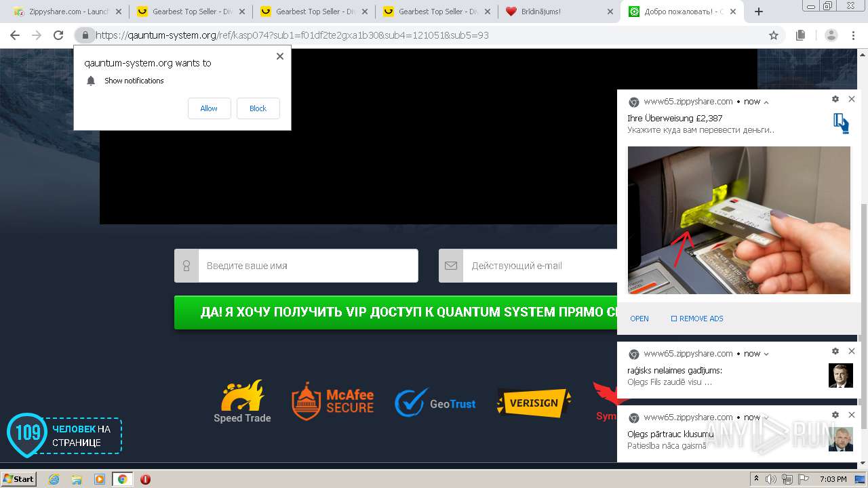The height and width of the screenshot is (488, 868).
Task: Open the red Opera icon in taskbar
Action: pyautogui.click(x=145, y=479)
